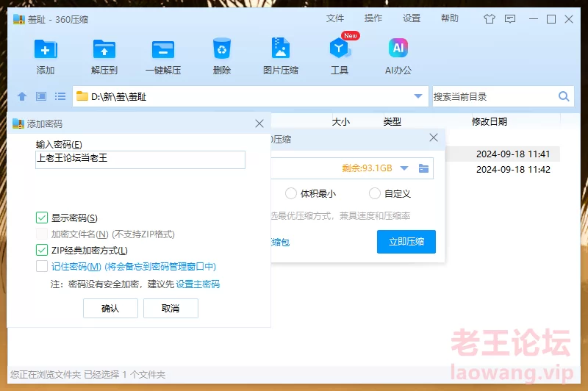This screenshot has width=588, height=391.
Task: Open the 工具 tools icon with New badge
Action: pyautogui.click(x=340, y=49)
